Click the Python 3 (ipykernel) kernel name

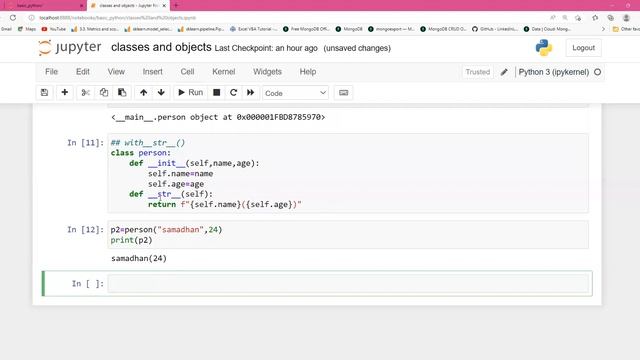point(553,72)
